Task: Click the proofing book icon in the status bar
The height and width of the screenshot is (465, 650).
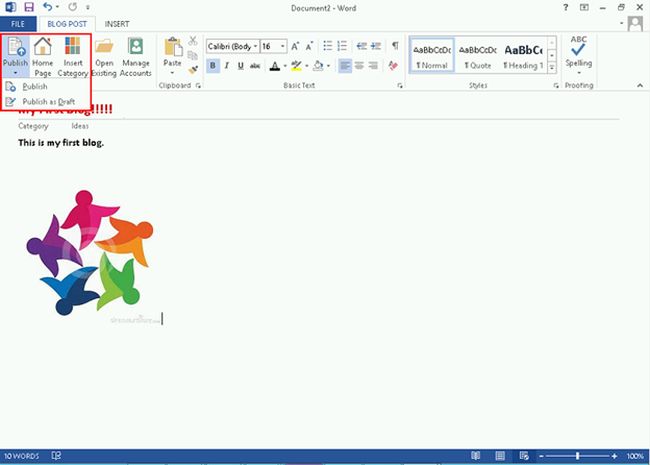Action: tap(56, 455)
